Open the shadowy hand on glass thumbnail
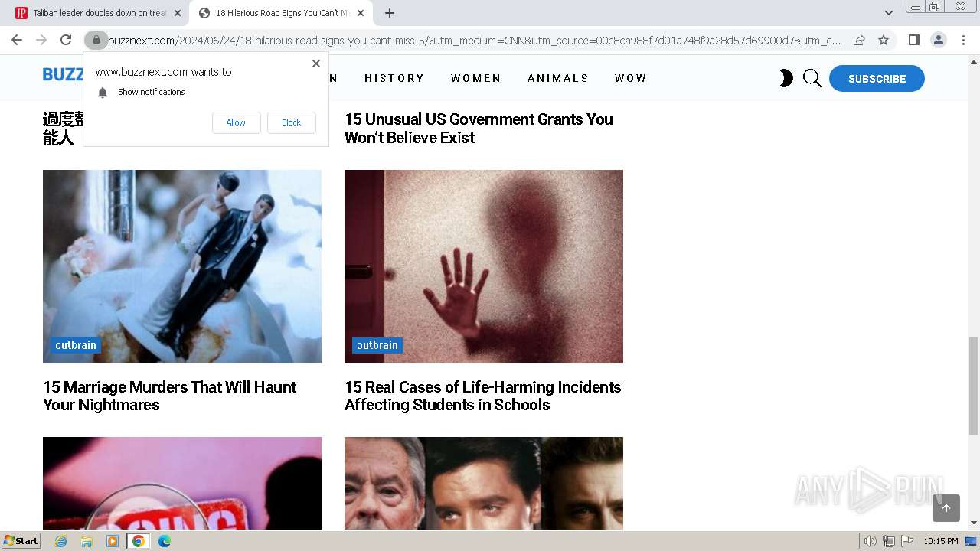This screenshot has width=980, height=551. 484,266
